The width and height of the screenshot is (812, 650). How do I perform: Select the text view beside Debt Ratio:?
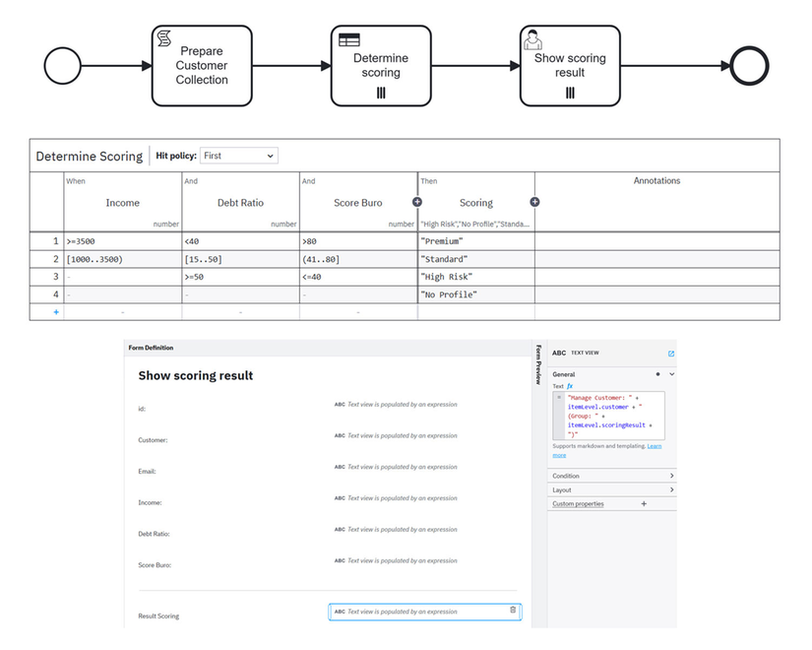(397, 529)
